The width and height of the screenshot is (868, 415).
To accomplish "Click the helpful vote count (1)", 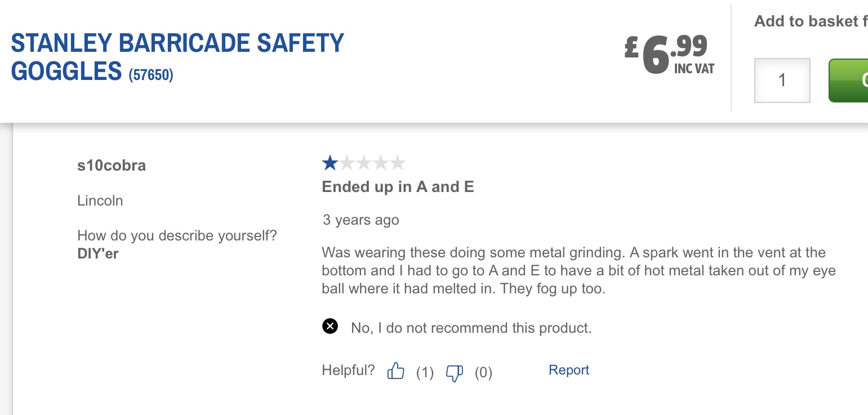I will (x=425, y=372).
